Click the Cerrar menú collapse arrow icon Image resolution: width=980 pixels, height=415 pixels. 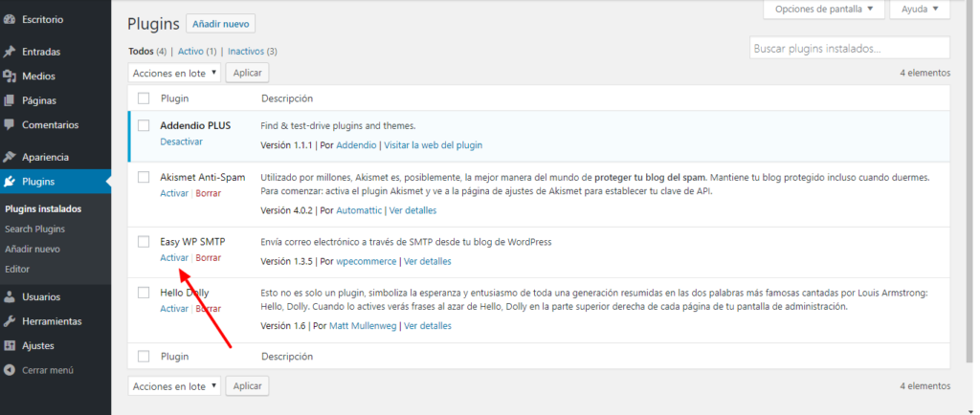pos(9,370)
